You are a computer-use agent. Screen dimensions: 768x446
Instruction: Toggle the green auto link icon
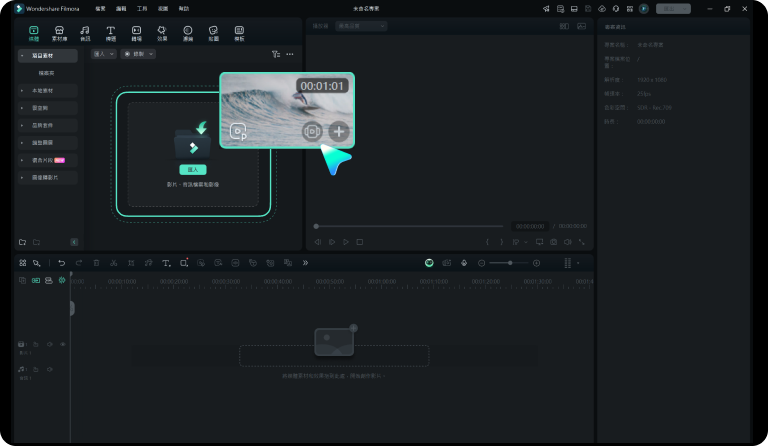[x=36, y=281]
